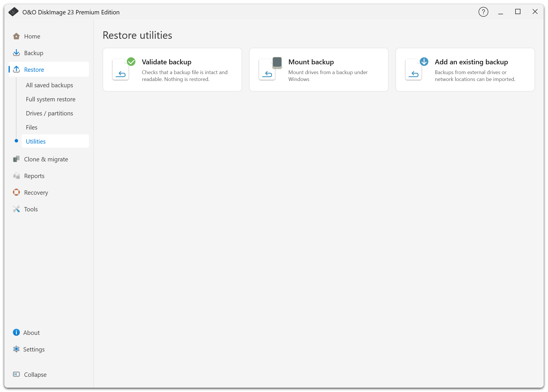Click the Validate backup checkmark file icon

point(124,69)
